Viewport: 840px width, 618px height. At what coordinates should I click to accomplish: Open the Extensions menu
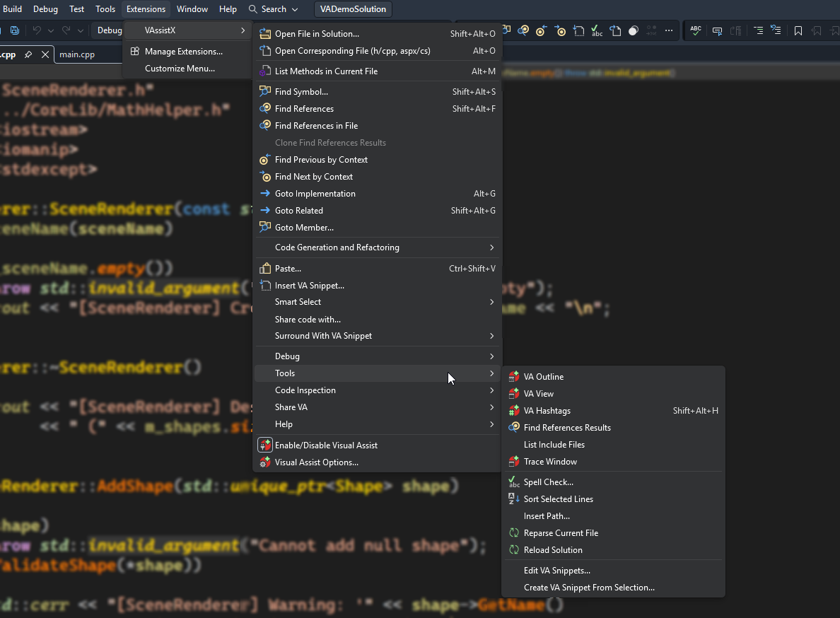[x=146, y=9]
